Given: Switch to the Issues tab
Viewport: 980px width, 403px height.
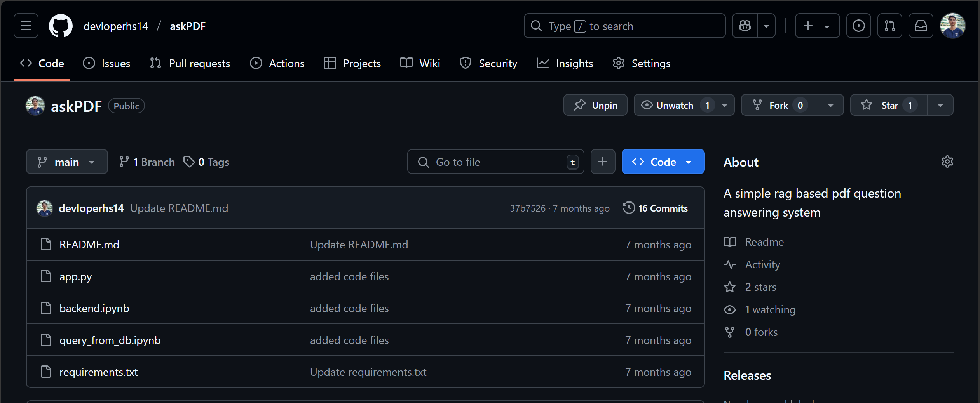Looking at the screenshot, I should (x=106, y=63).
